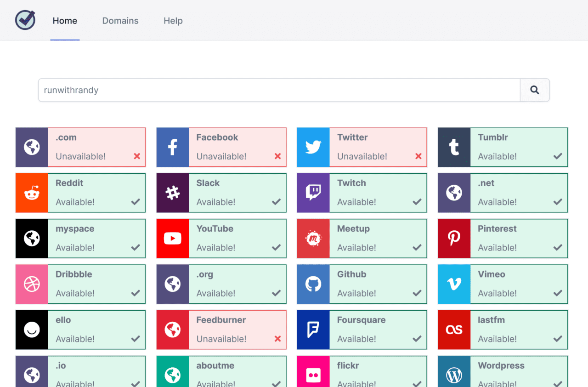Click the Facebook platform icon
588x387 pixels.
tap(172, 147)
